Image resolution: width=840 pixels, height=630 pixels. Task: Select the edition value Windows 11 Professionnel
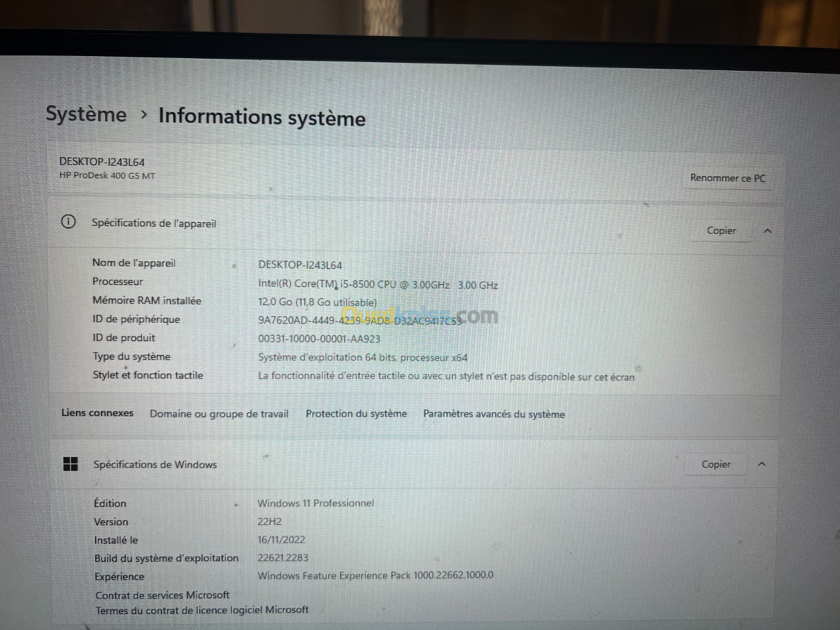(316, 503)
